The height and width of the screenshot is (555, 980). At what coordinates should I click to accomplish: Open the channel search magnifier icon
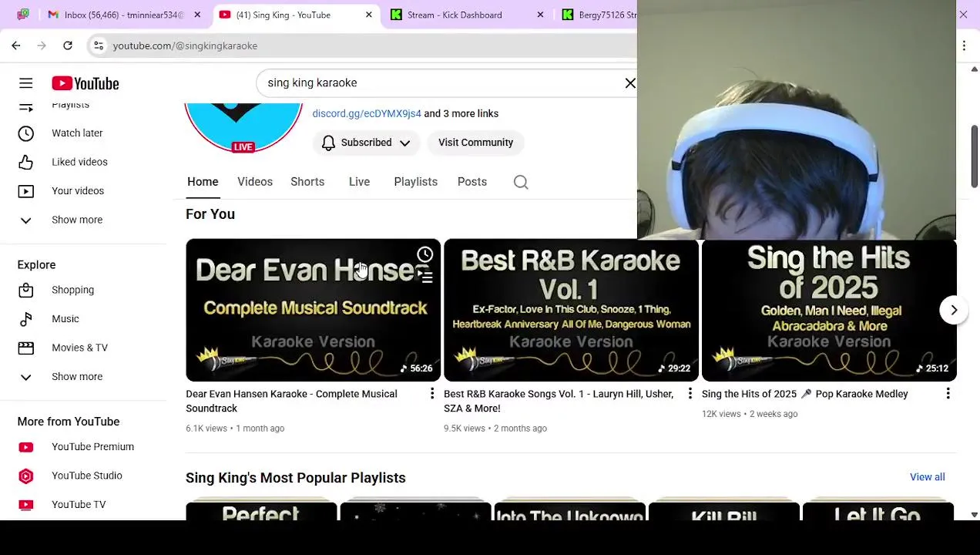(521, 182)
